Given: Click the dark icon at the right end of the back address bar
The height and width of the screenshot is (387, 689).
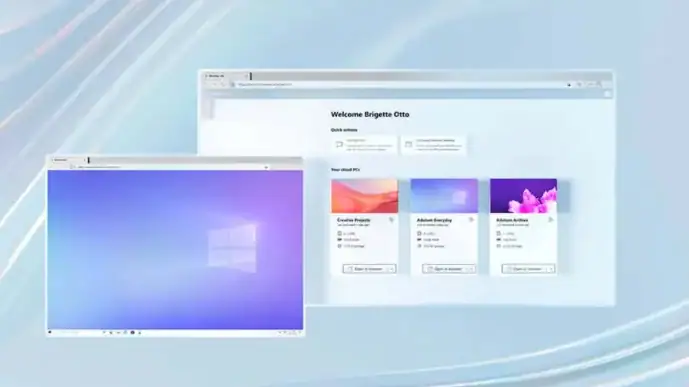Looking at the screenshot, I should 569,84.
